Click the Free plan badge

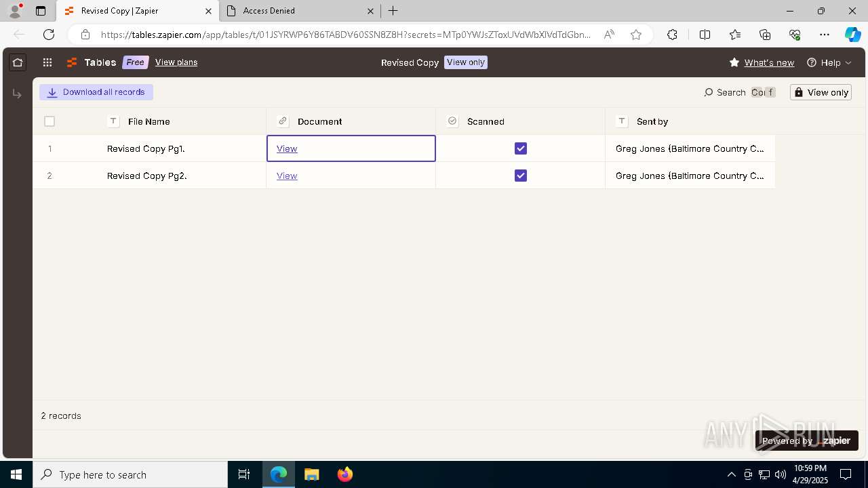[136, 62]
